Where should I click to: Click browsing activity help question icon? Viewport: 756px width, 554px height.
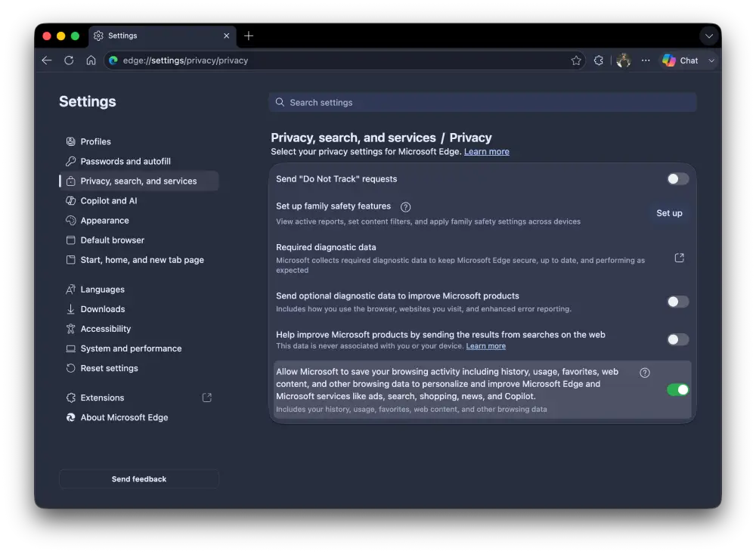coord(645,373)
